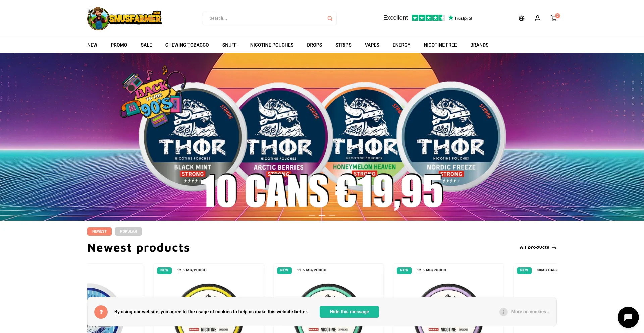Image resolution: width=644 pixels, height=333 pixels.
Task: Select the third banner slide indicator
Action: 332,215
